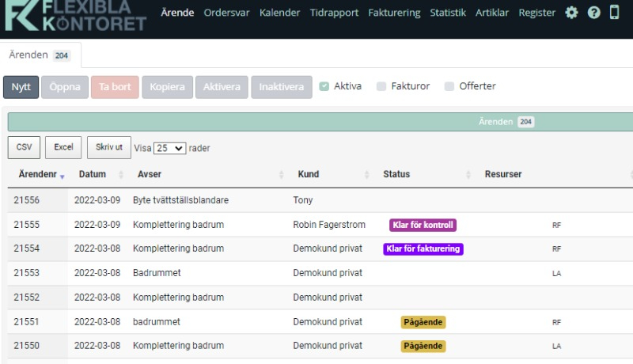This screenshot has width=633, height=364.
Task: Click customer Robin Fagerstrom
Action: pyautogui.click(x=329, y=225)
